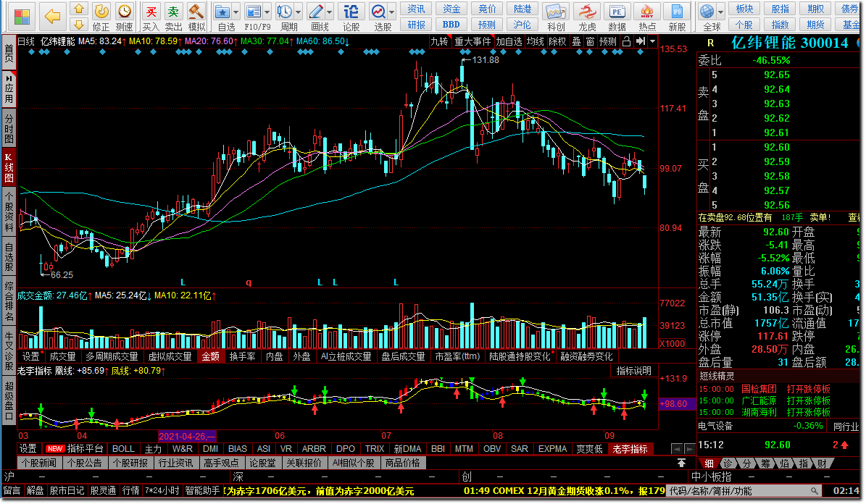Click the white scroll-to-top arrow icon
This screenshot has width=866, height=504.
tap(681, 463)
